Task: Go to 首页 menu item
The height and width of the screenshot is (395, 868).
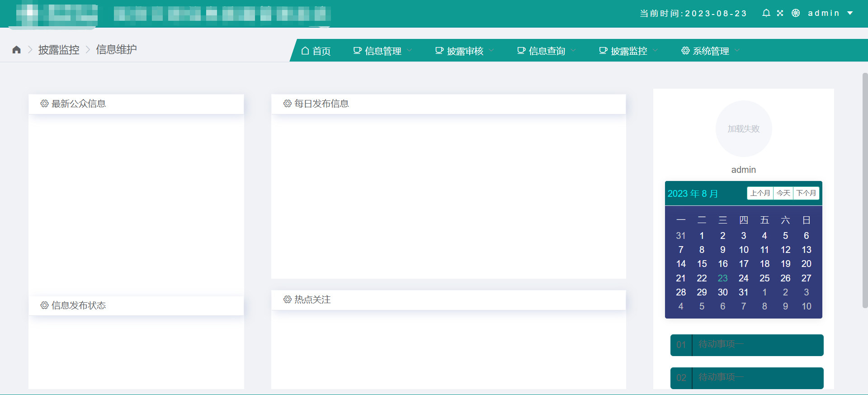Action: 316,51
